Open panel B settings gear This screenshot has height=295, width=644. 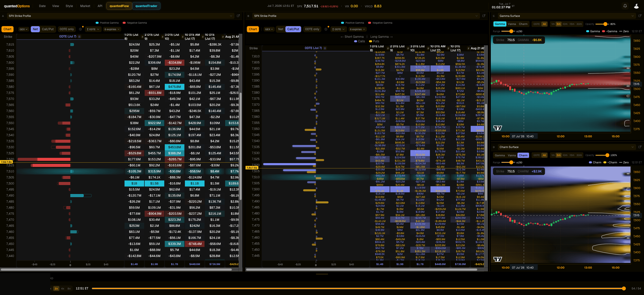tap(326, 29)
